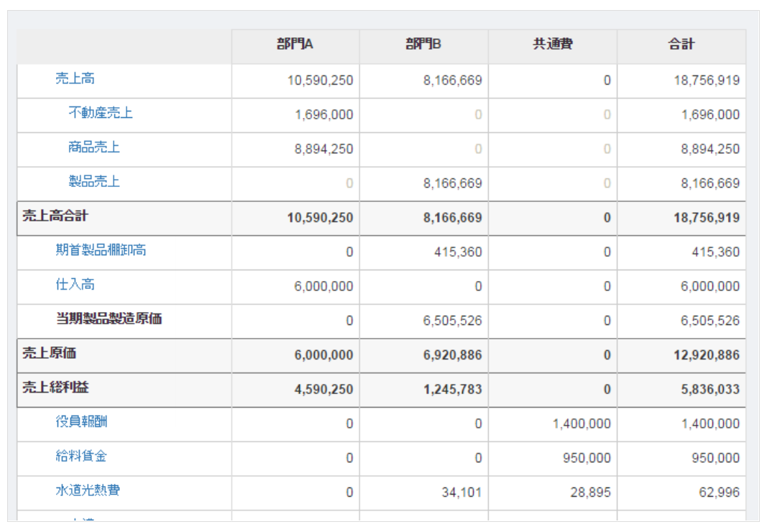767x532 pixels.
Task: Open the 商品売上 row link
Action: click(94, 147)
